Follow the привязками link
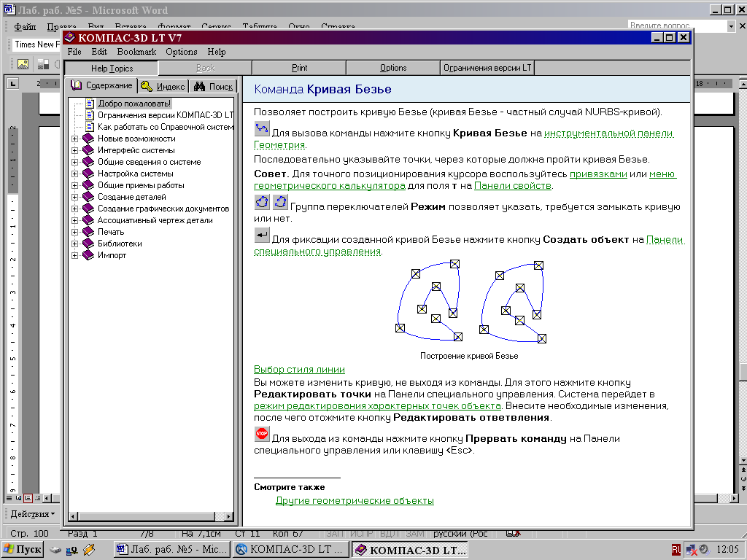Viewport: 747px width, 560px height. [x=598, y=174]
